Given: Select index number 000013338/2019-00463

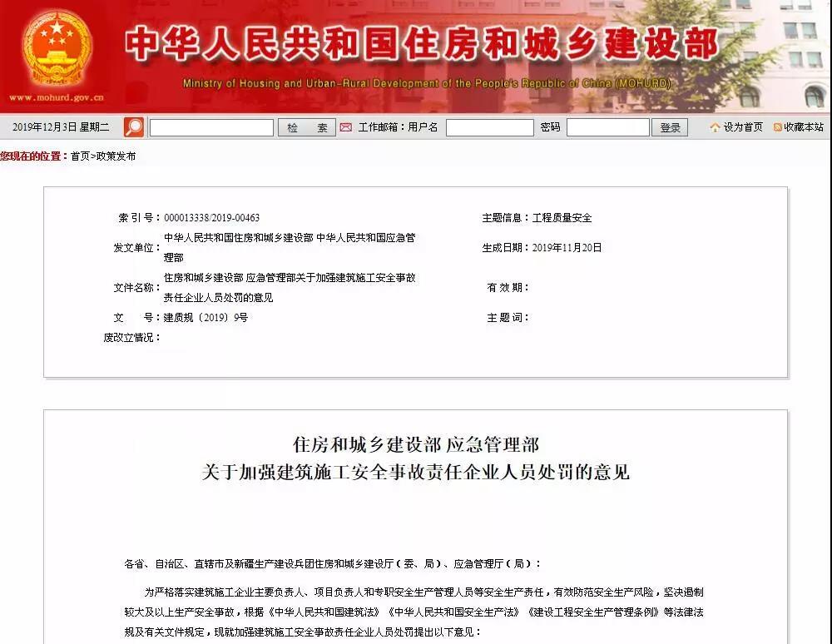Looking at the screenshot, I should (x=211, y=217).
